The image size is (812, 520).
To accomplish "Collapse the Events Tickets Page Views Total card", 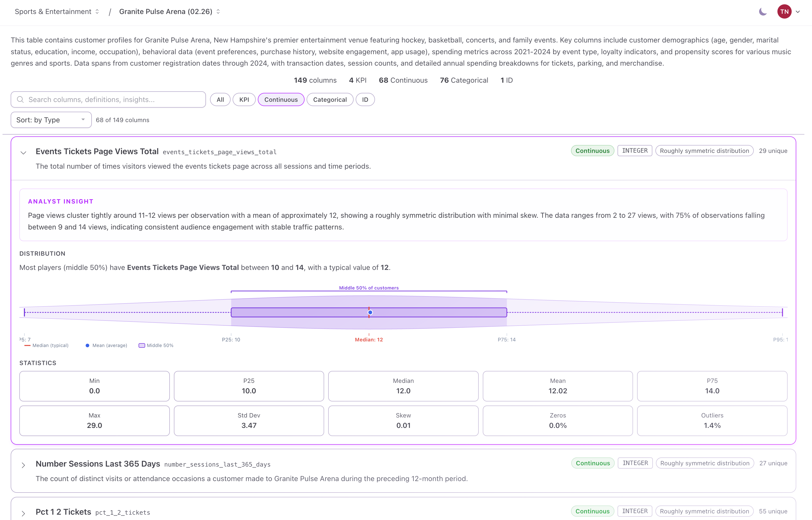I will [x=23, y=153].
